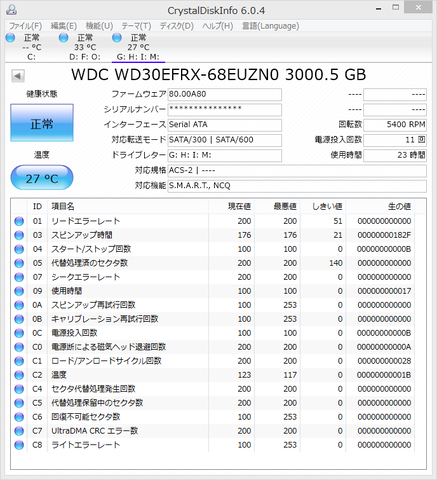The height and width of the screenshot is (480, 437).
Task: Click status icon of row C2 温度
Action: (x=19, y=375)
